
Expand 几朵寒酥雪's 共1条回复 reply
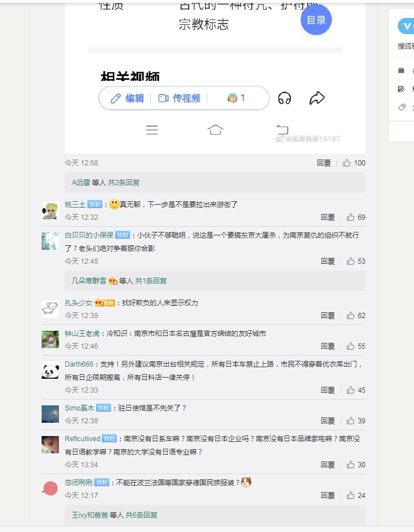coord(151,281)
